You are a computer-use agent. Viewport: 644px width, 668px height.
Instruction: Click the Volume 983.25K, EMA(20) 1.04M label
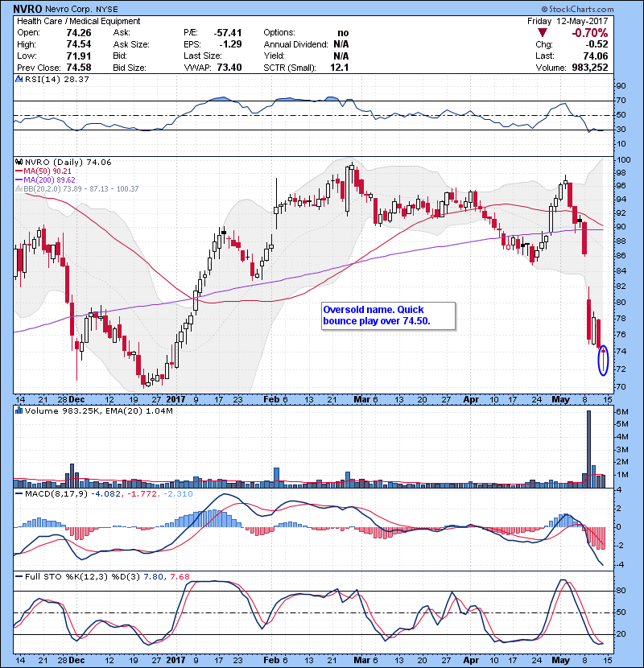[99, 410]
